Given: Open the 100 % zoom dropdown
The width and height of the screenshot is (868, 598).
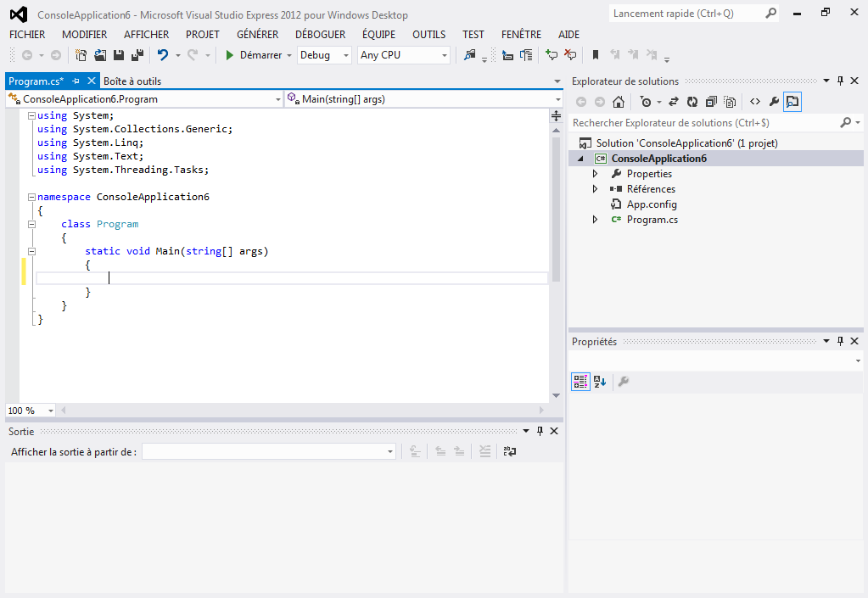Looking at the screenshot, I should click(31, 411).
